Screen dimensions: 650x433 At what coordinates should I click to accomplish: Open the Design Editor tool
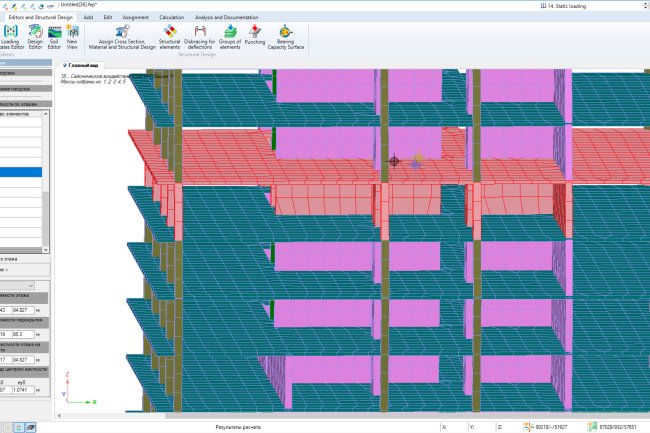tap(35, 36)
